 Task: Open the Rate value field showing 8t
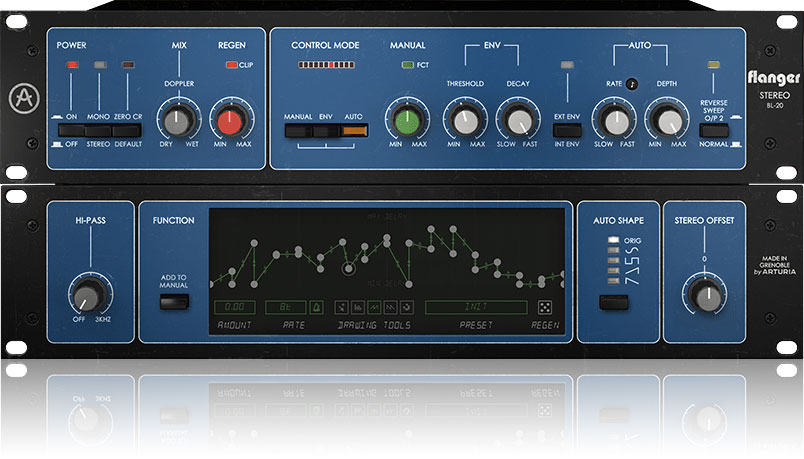coord(286,307)
